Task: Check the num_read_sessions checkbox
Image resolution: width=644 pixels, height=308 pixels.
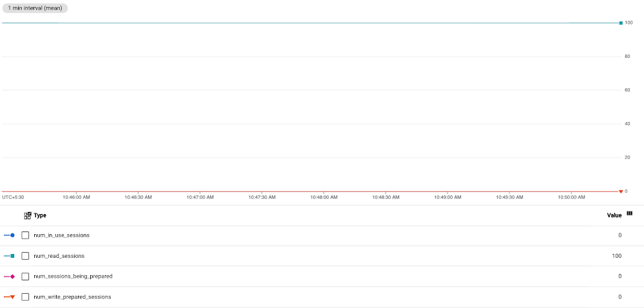Action: tap(25, 256)
